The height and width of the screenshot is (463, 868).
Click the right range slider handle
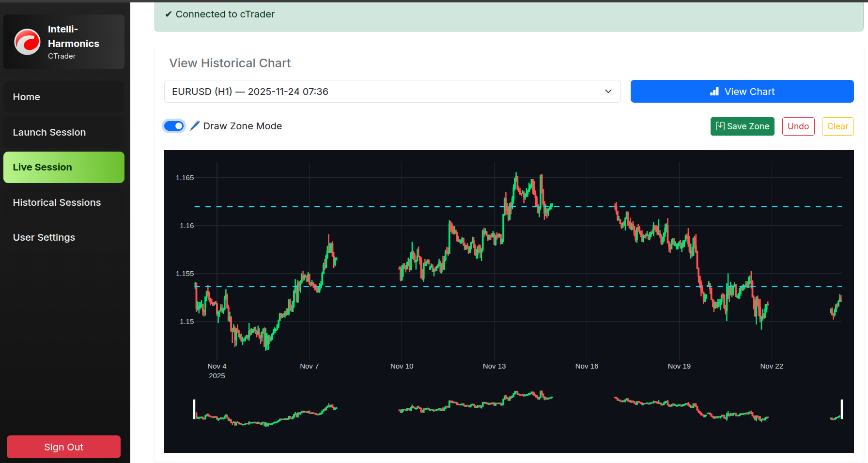(842, 409)
